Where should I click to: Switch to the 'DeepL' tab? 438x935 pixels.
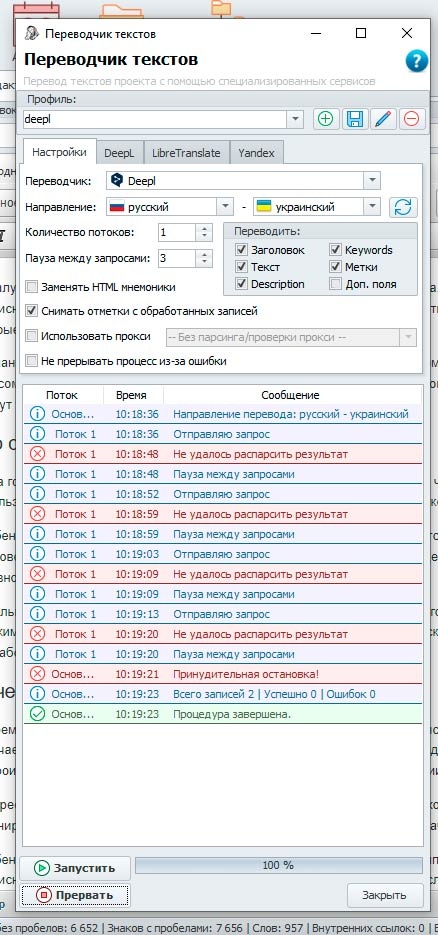[119, 153]
